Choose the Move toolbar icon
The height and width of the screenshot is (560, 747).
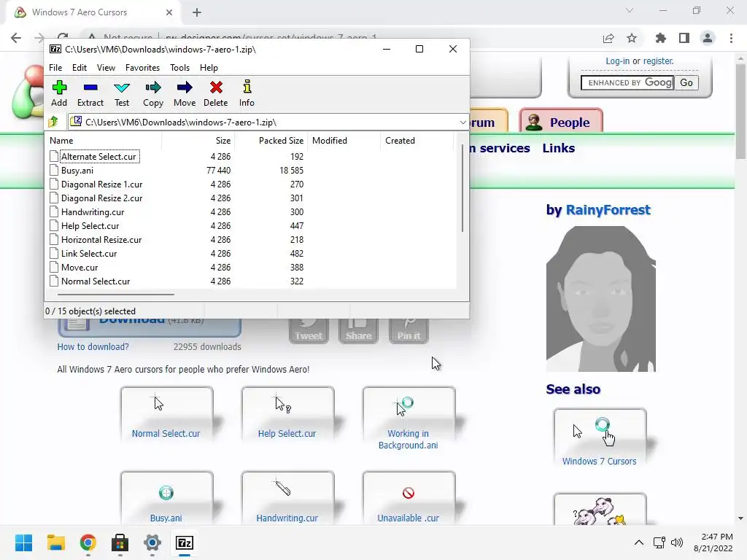coord(185,93)
